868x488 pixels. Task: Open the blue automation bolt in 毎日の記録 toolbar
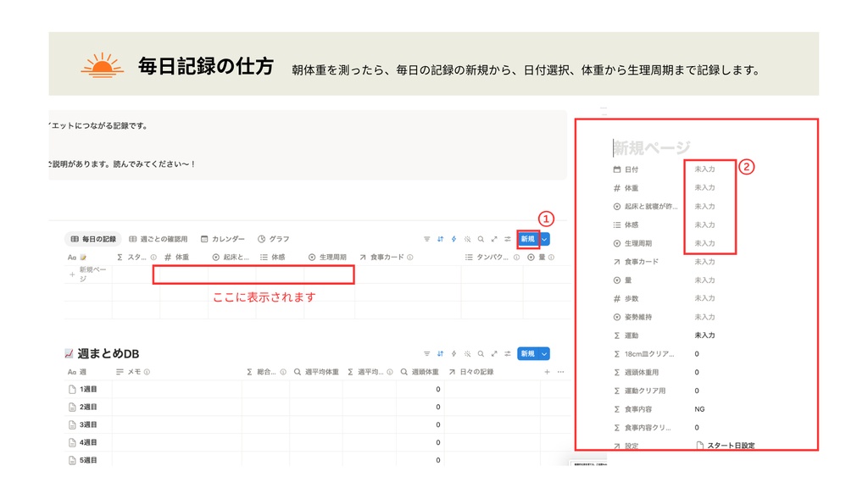click(x=454, y=239)
